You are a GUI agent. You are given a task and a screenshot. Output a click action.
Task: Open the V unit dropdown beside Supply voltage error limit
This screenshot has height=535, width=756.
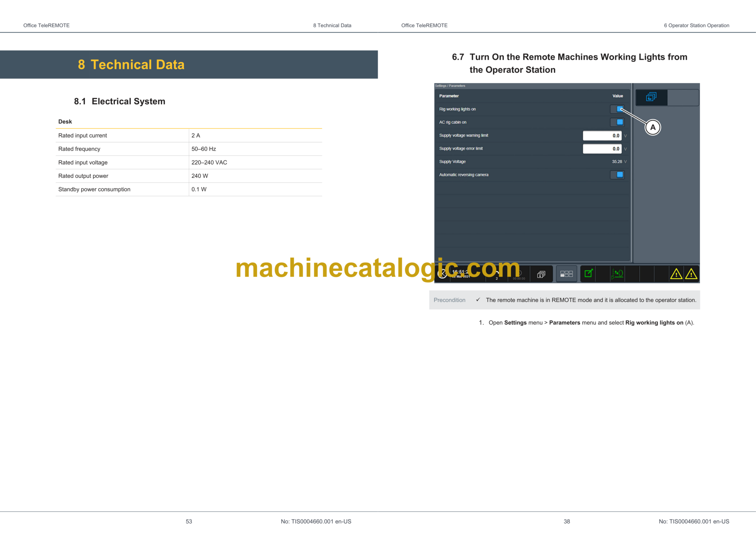pos(626,149)
